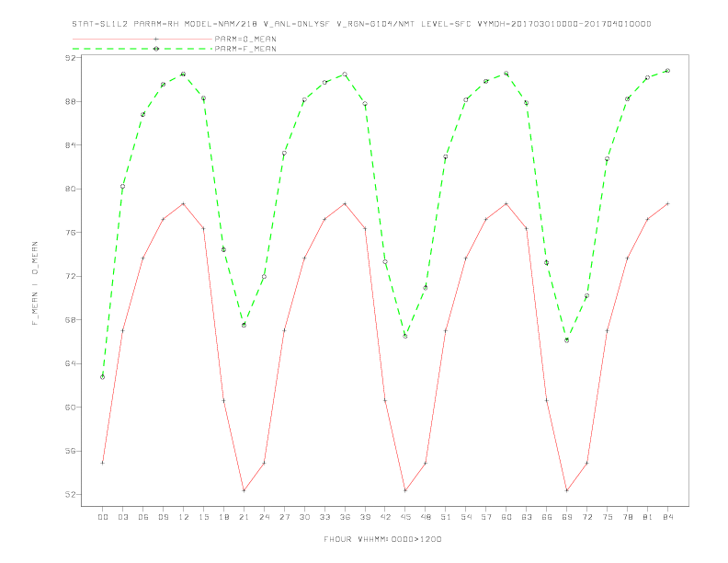Click the x-axis tick label 15
Screen dimensions: 728x563
pos(203,517)
